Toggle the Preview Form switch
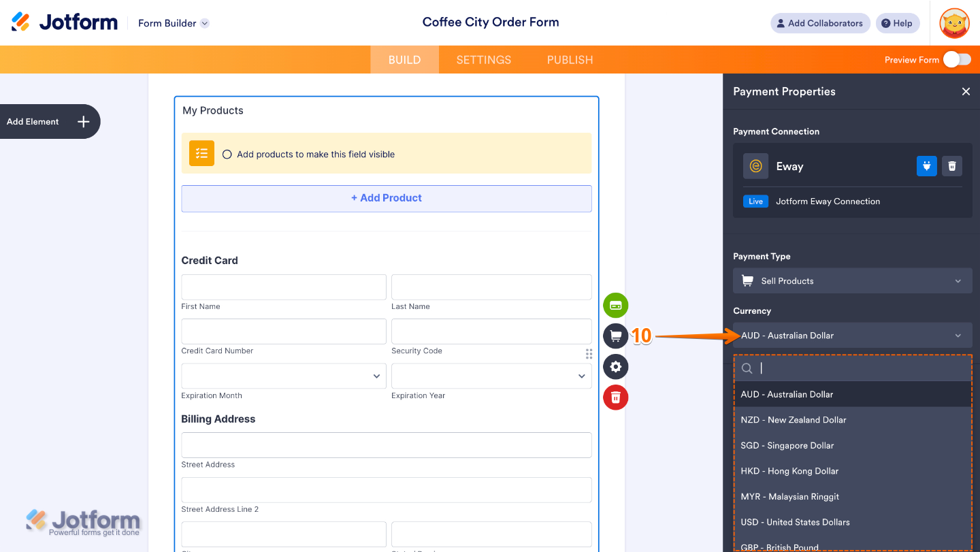The image size is (980, 552). 957,60
